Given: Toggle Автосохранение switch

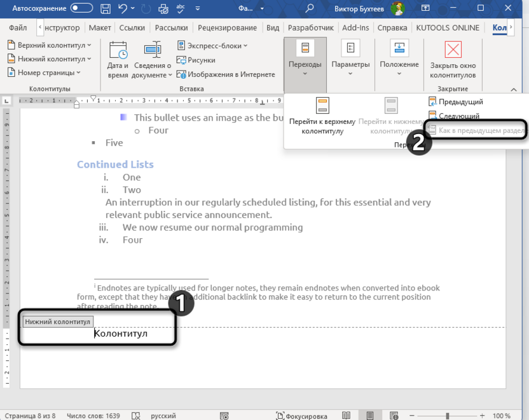Looking at the screenshot, I should click(81, 8).
